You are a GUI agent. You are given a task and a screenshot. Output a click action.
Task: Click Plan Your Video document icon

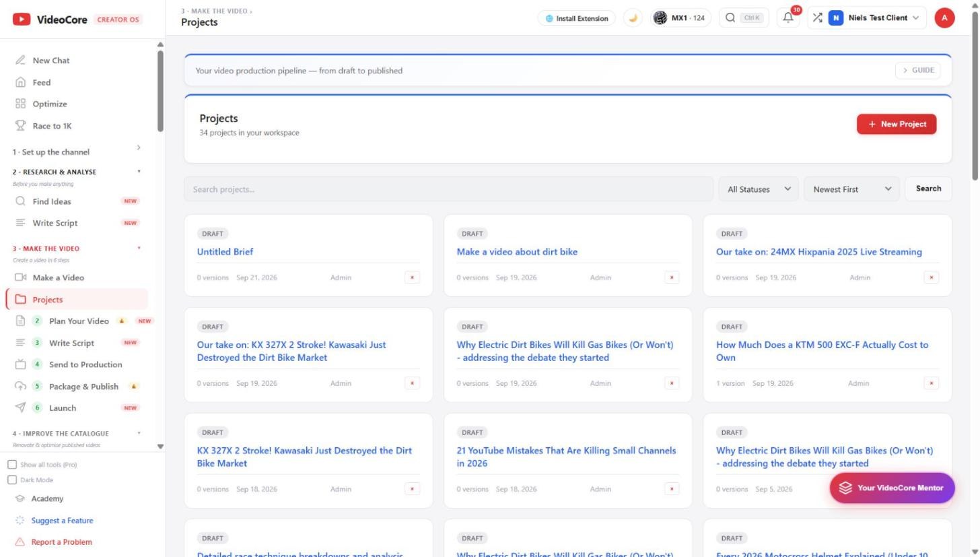20,321
